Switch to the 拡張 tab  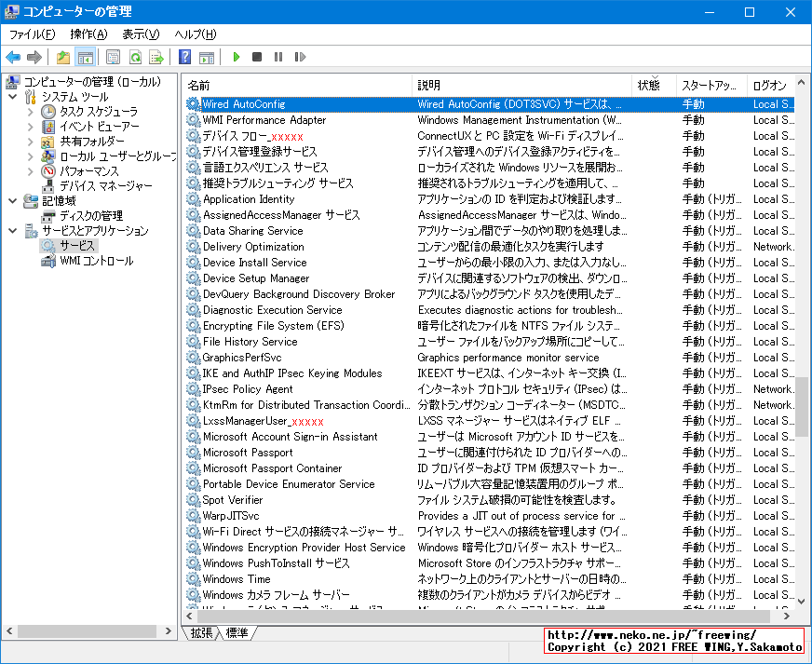pos(201,632)
